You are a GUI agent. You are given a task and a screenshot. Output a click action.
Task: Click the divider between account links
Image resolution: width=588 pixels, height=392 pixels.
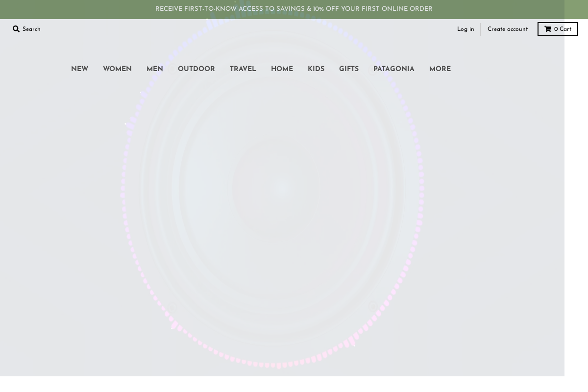480,29
